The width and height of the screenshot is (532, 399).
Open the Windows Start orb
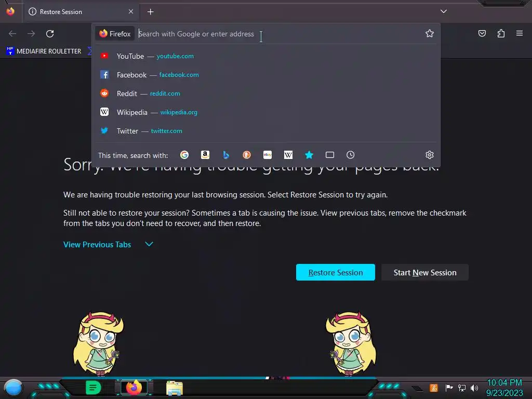pyautogui.click(x=13, y=388)
